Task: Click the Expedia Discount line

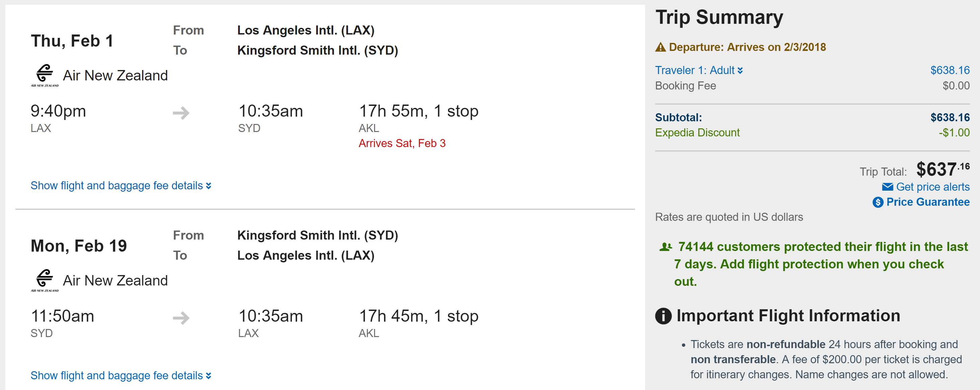Action: point(697,133)
